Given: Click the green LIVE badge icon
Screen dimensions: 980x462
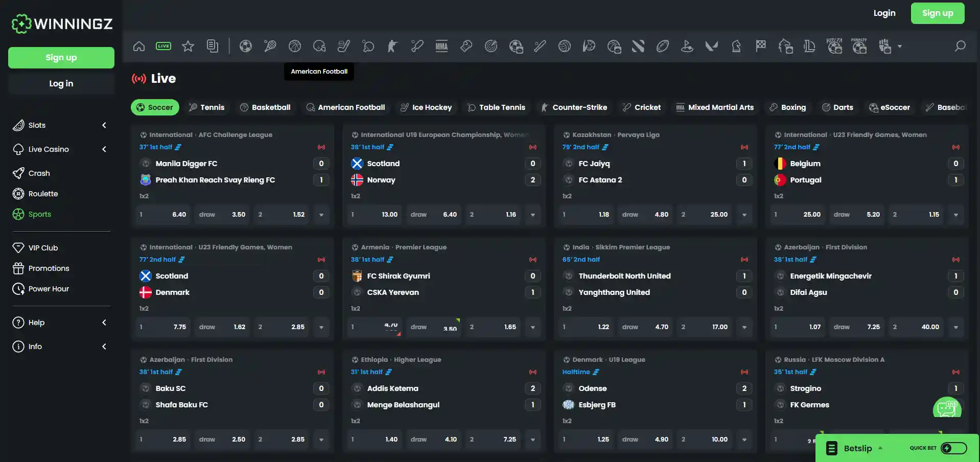Looking at the screenshot, I should coord(164,47).
